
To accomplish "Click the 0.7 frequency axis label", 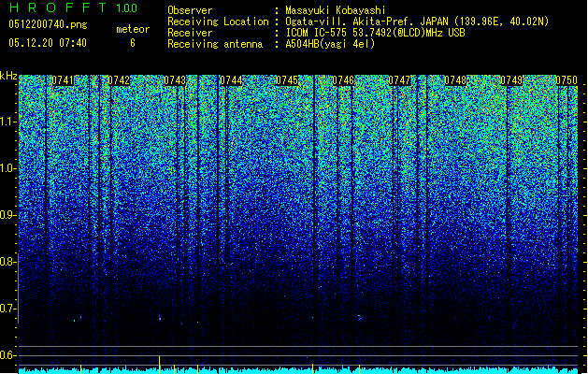I will [7, 309].
